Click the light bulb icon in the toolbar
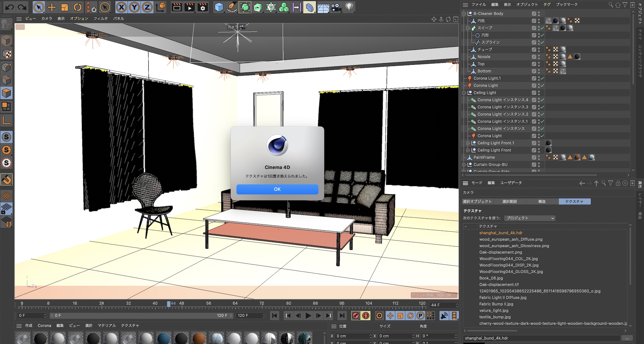 (x=349, y=7)
